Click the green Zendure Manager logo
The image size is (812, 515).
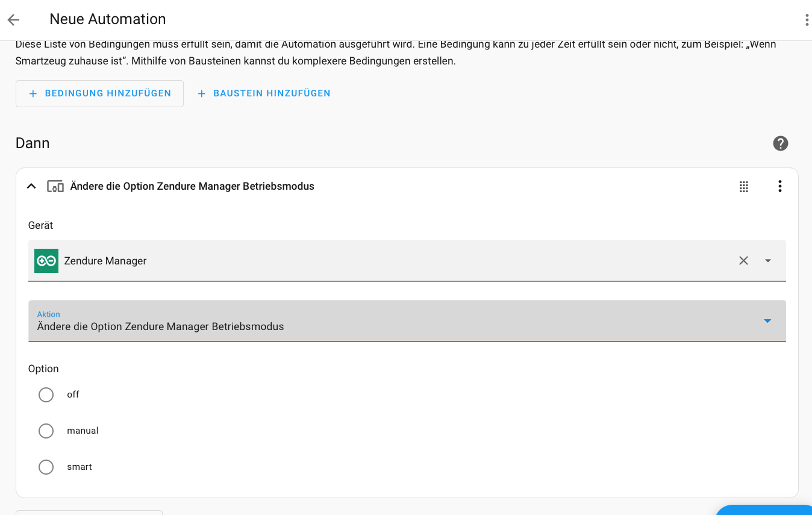tap(46, 261)
